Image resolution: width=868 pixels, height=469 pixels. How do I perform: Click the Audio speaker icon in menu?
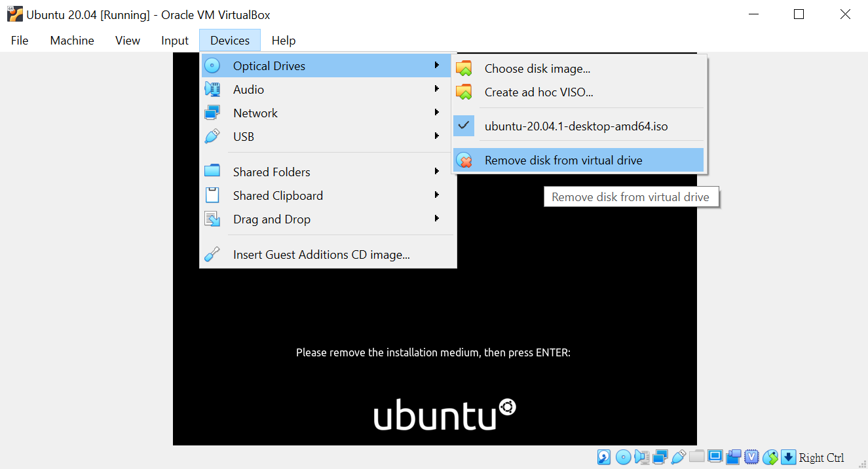(x=212, y=89)
